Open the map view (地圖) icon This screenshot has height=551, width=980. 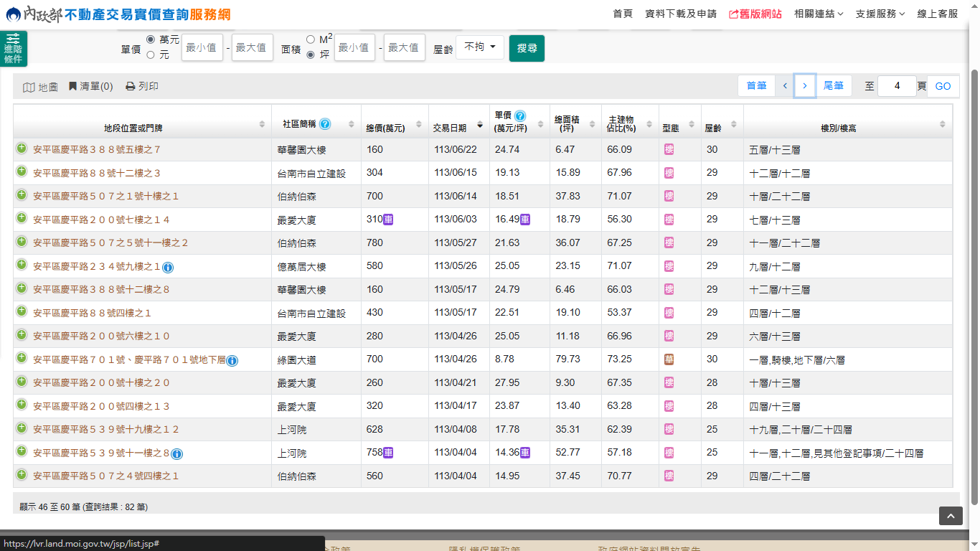[x=29, y=87]
